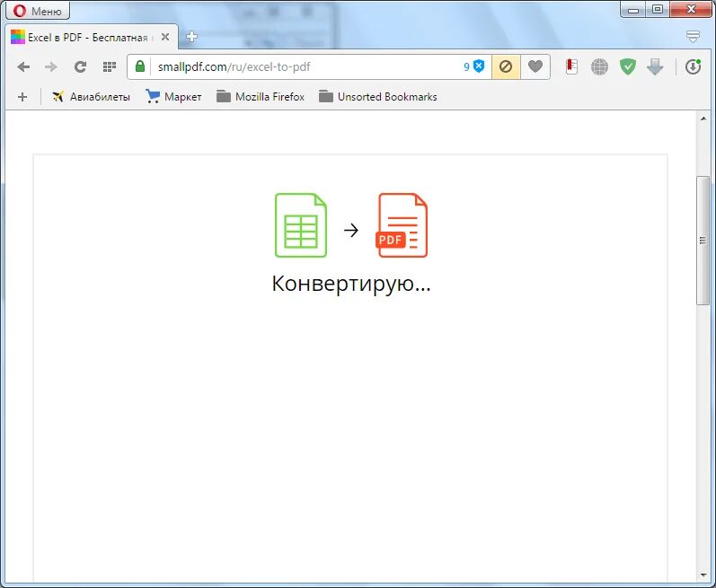The image size is (716, 588).
Task: Click the Конвертирую... status text
Action: pos(351,284)
